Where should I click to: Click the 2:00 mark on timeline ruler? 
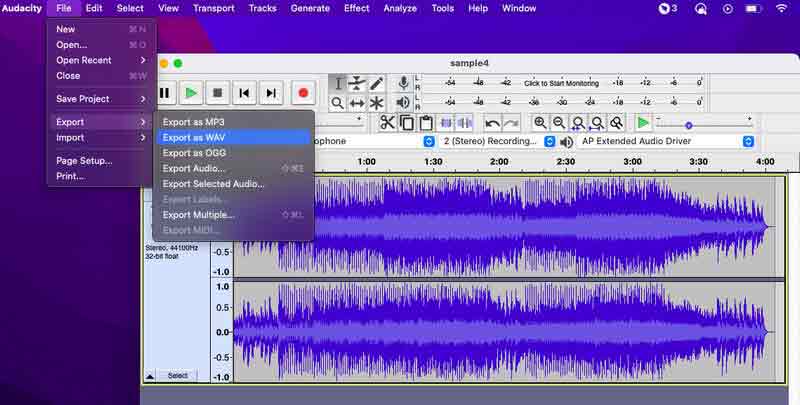(499, 162)
